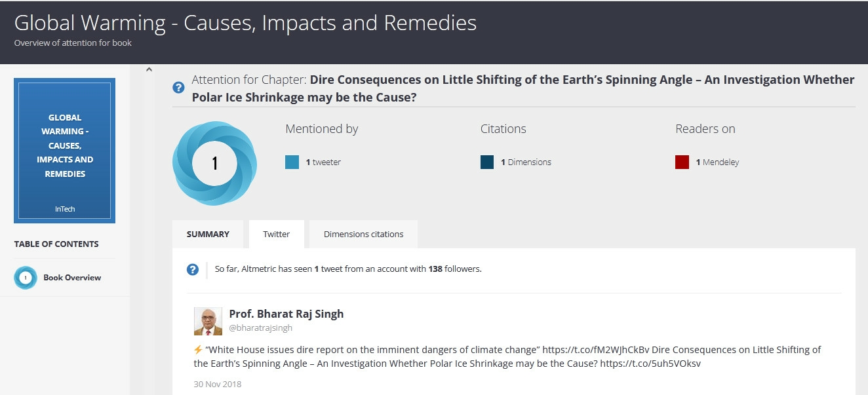Screen dimensions: 868x395
Task: Collapse sidebar using the up chevron
Action: point(149,69)
